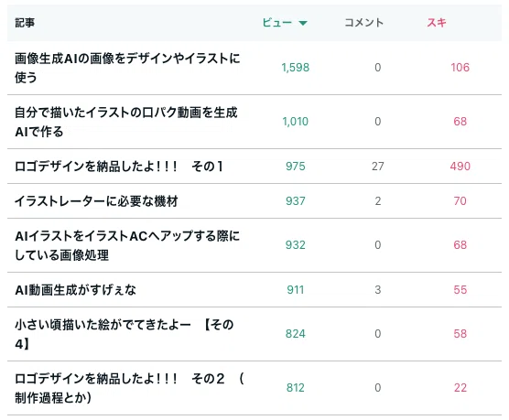Click the 1,010 view count
The width and height of the screenshot is (509, 420).
click(296, 122)
